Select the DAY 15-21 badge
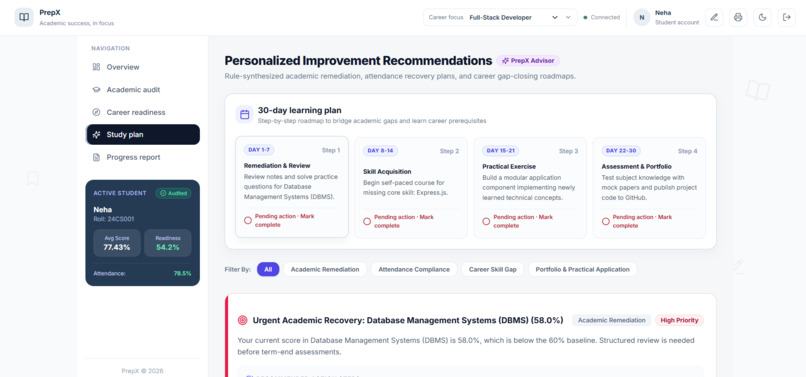Image resolution: width=806 pixels, height=377 pixels. coord(501,151)
